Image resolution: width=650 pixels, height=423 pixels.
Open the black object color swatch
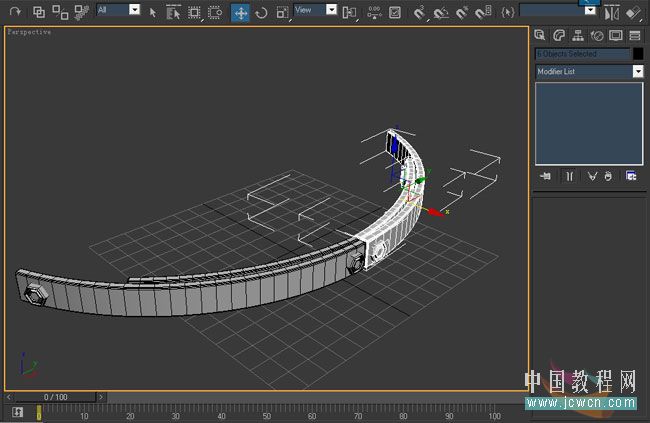click(638, 54)
